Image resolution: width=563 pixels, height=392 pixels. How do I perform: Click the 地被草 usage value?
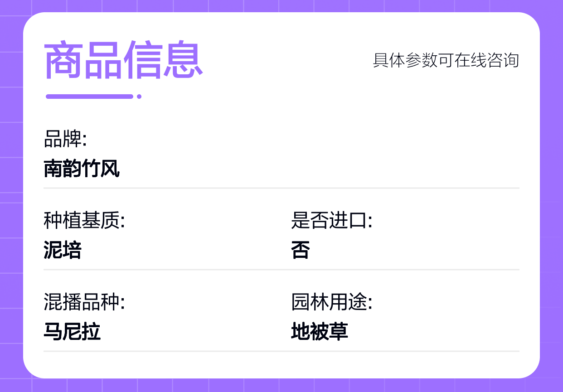(x=319, y=332)
